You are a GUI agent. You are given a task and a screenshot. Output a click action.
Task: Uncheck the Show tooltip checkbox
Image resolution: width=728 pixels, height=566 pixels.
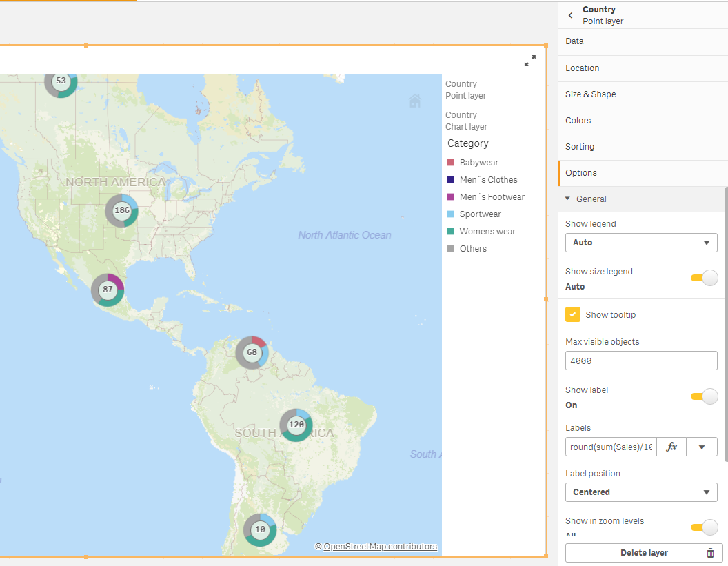tap(572, 314)
